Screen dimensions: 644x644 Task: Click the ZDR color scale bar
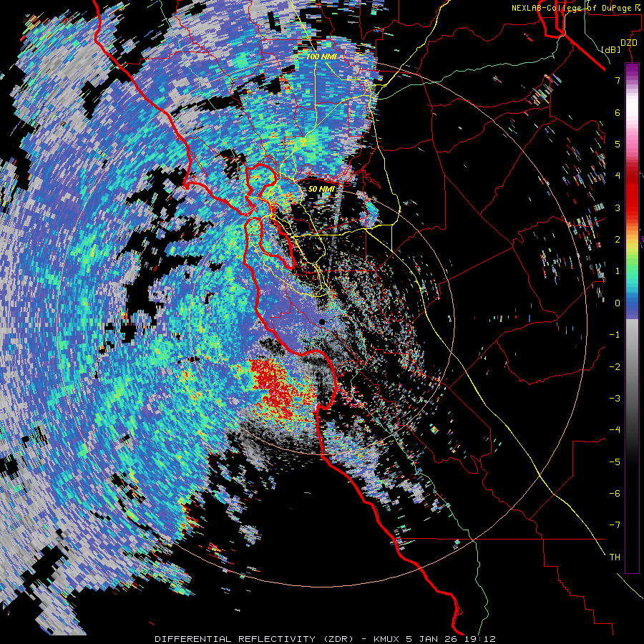(x=632, y=318)
